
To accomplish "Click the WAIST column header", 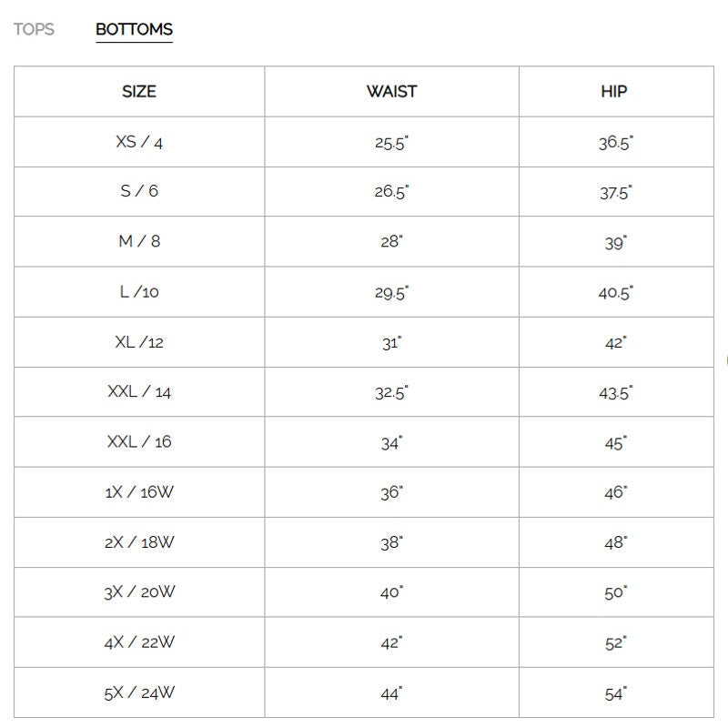I will point(391,91).
